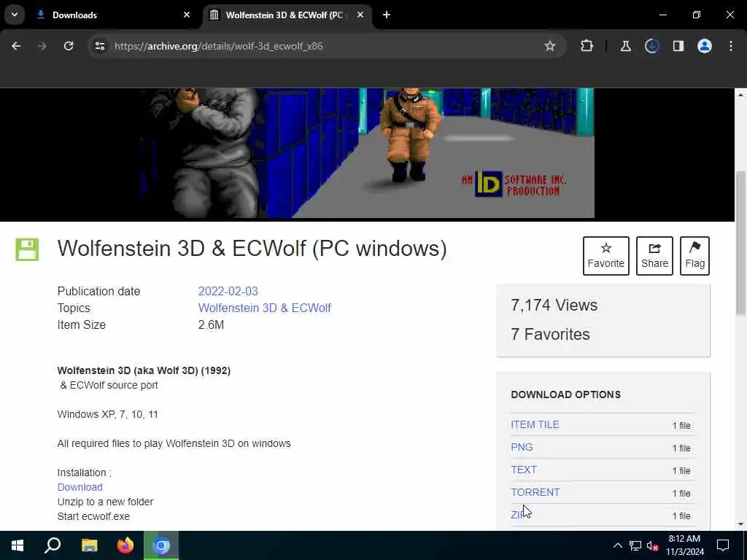Click the muted volume tray icon
Viewport: 747px width, 560px height.
(x=652, y=545)
